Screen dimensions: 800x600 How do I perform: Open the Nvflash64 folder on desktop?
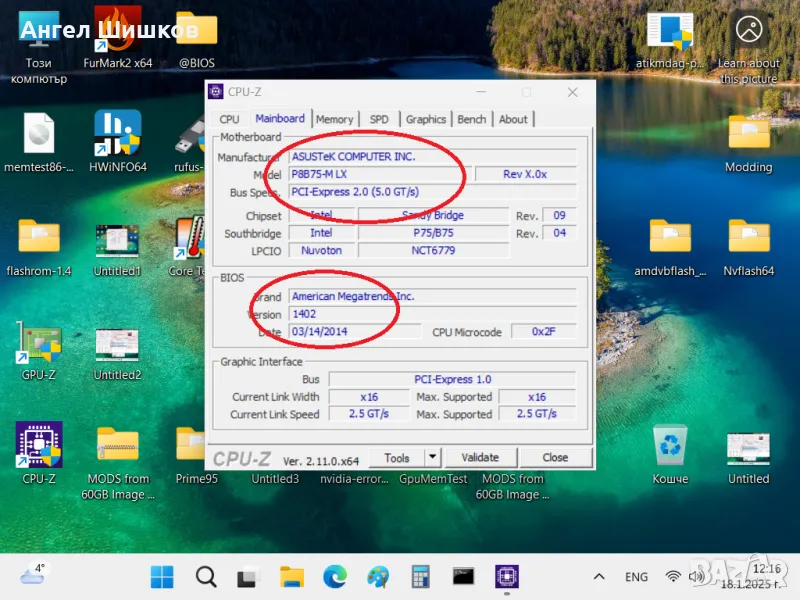tap(748, 238)
